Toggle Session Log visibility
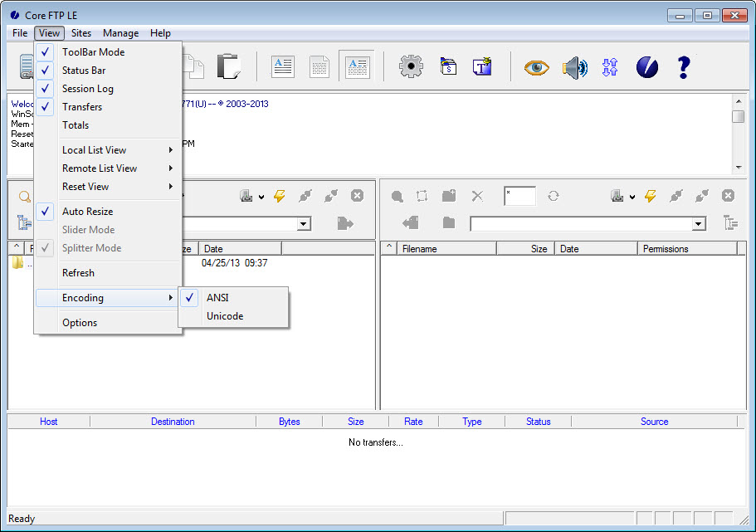The image size is (756, 532). 108,89
